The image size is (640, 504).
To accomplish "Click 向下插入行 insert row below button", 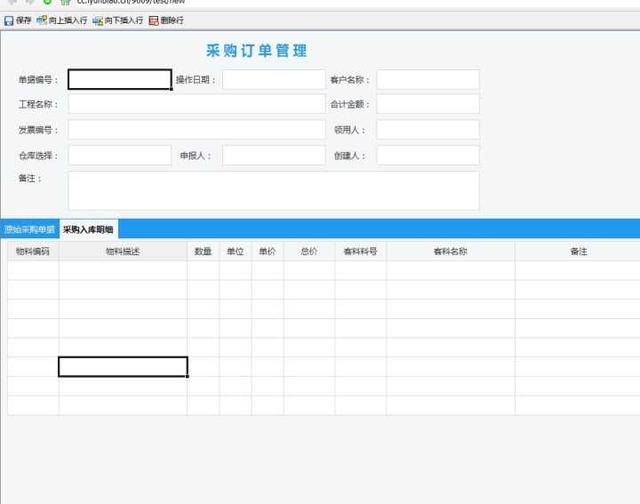I will (118, 20).
